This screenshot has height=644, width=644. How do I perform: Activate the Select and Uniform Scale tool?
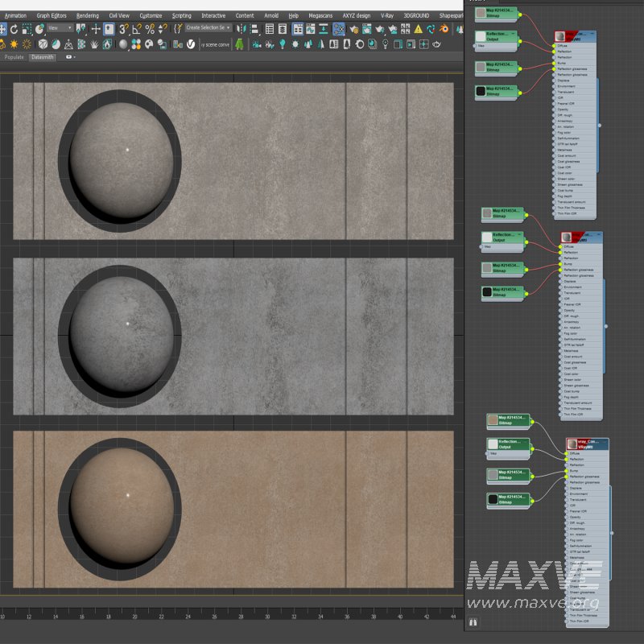click(x=25, y=28)
